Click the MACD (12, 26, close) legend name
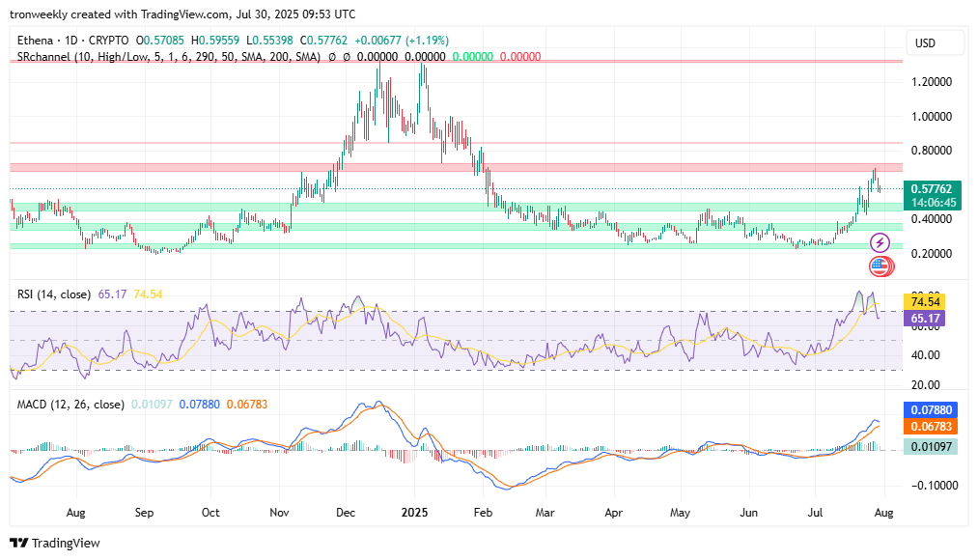The height and width of the screenshot is (560, 978). click(70, 405)
